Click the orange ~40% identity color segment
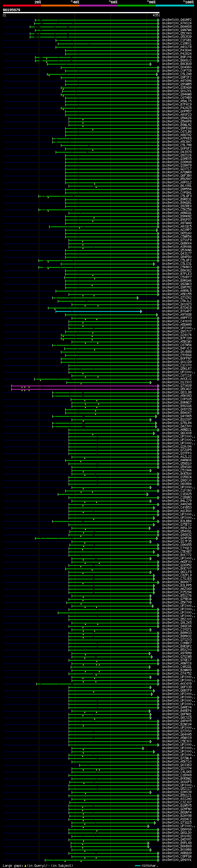197x868 pixels. (60, 6)
